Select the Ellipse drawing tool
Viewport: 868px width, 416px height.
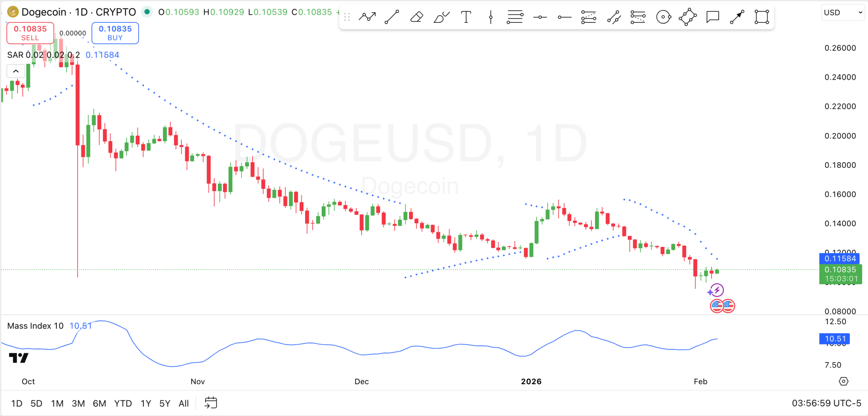663,17
